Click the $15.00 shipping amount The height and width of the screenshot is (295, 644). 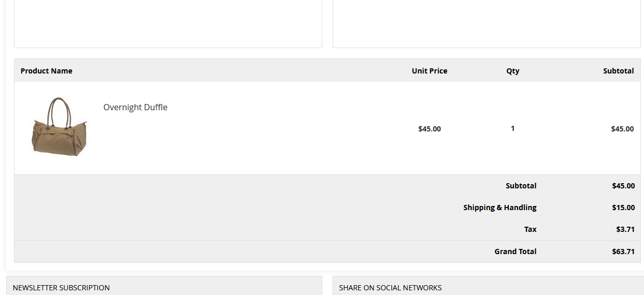[623, 208]
